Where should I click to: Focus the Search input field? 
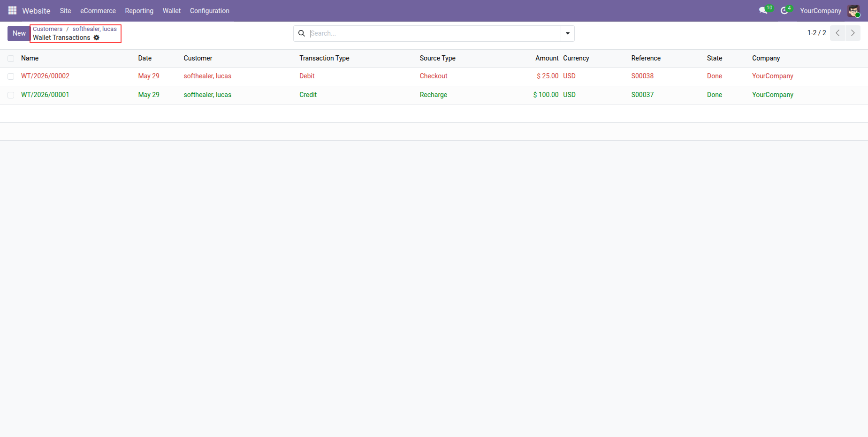(x=434, y=33)
